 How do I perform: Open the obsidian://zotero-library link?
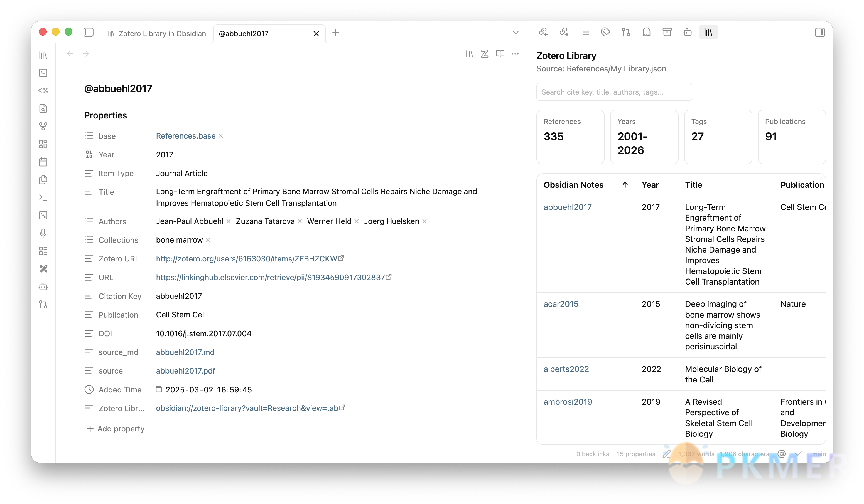pyautogui.click(x=250, y=408)
